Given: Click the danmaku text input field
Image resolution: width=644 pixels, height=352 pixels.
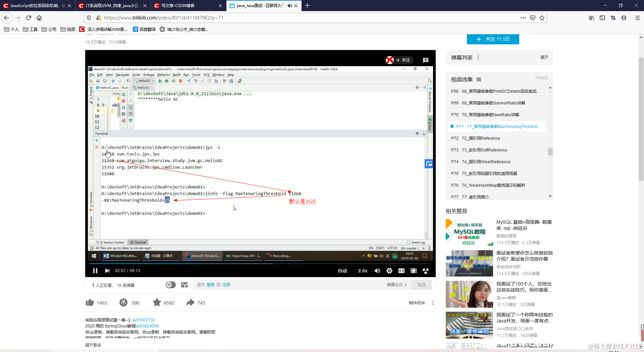Looking at the screenshot, I should pos(288,285).
